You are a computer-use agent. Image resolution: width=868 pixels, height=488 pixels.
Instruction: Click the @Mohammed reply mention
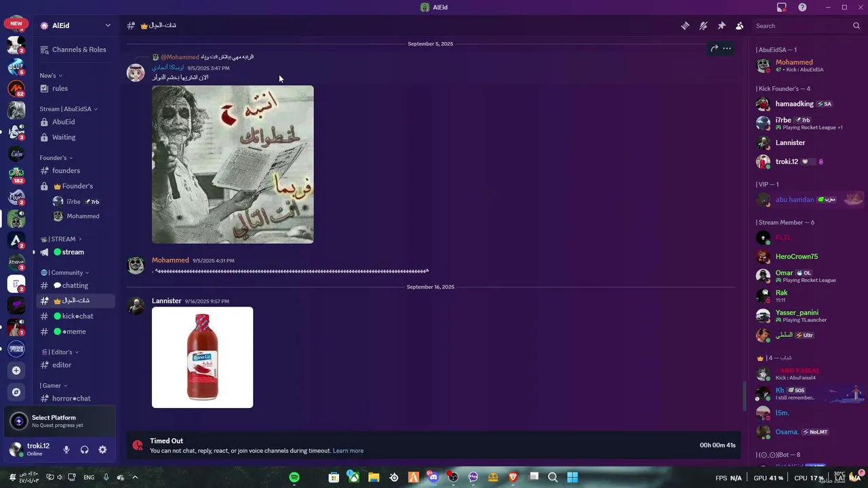coord(180,57)
